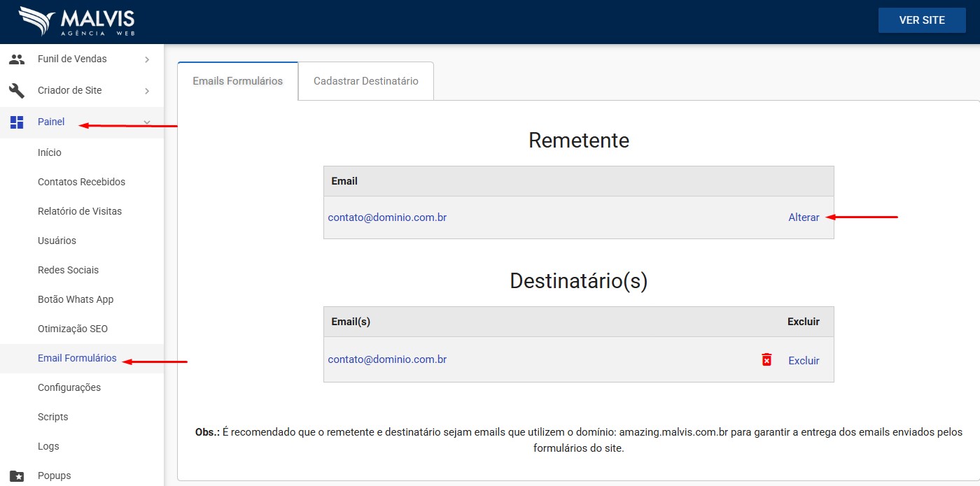The height and width of the screenshot is (486, 980).
Task: Switch to Cadastrar Destinatário tab
Action: pos(365,81)
